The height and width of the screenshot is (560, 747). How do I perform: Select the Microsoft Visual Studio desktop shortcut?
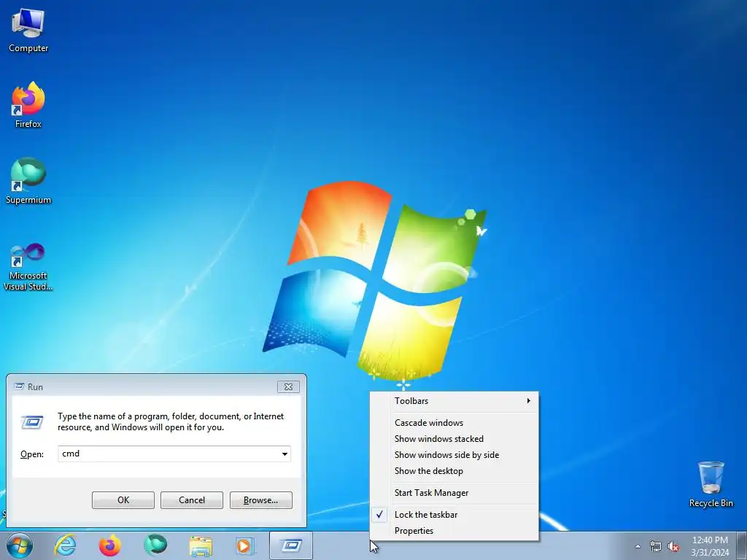tap(28, 267)
